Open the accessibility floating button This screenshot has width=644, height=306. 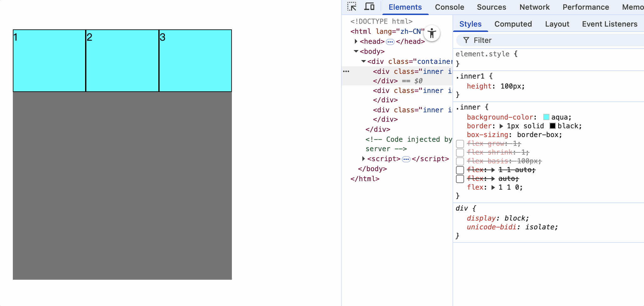(x=432, y=33)
